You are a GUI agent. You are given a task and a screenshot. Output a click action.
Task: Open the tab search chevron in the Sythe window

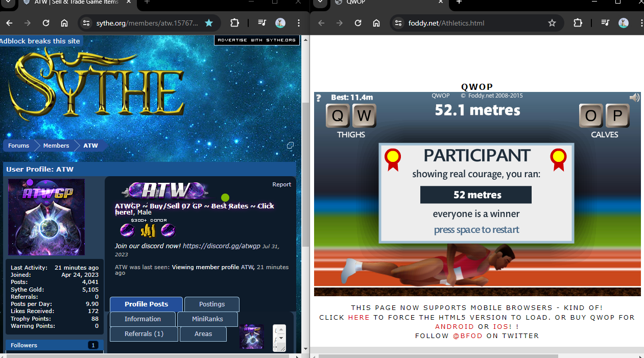[7, 3]
